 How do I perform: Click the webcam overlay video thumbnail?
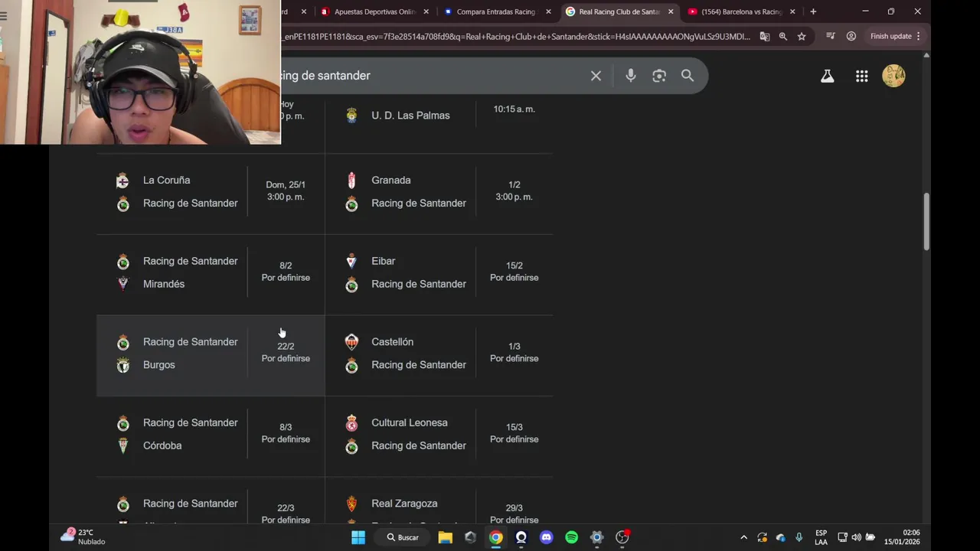pyautogui.click(x=140, y=72)
